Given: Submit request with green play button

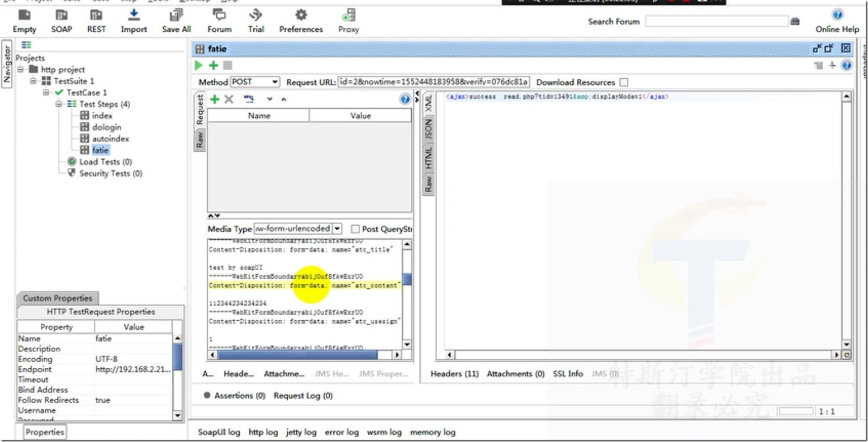Looking at the screenshot, I should click(199, 66).
